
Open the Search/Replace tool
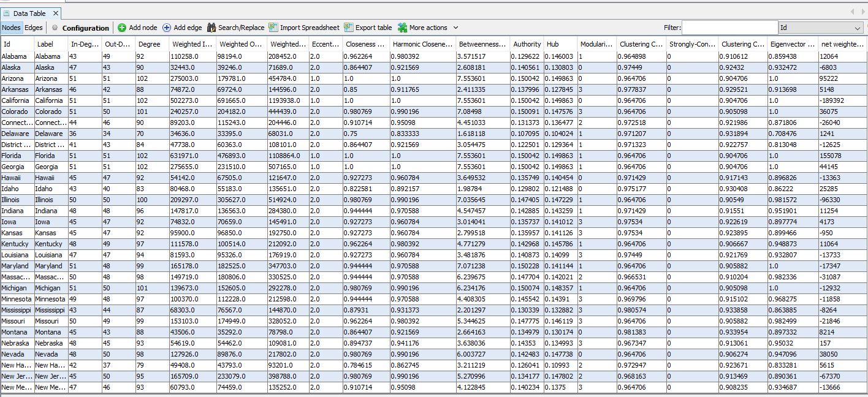(x=236, y=28)
